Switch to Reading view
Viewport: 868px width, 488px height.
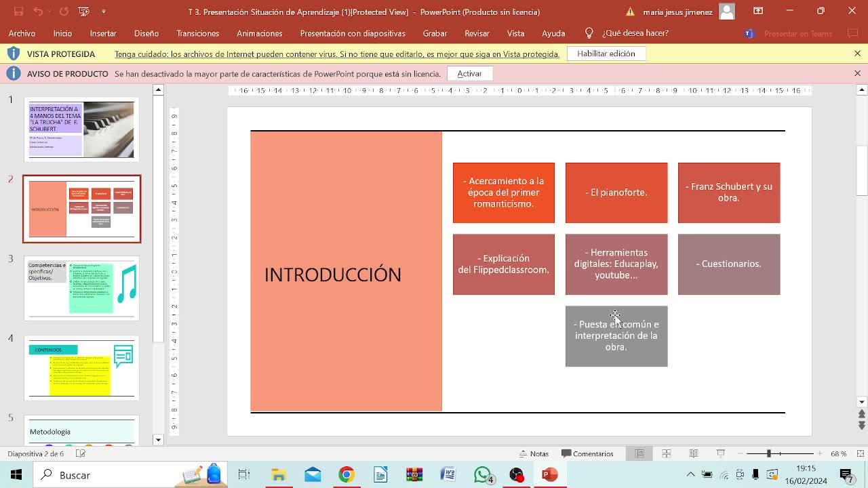coord(694,454)
